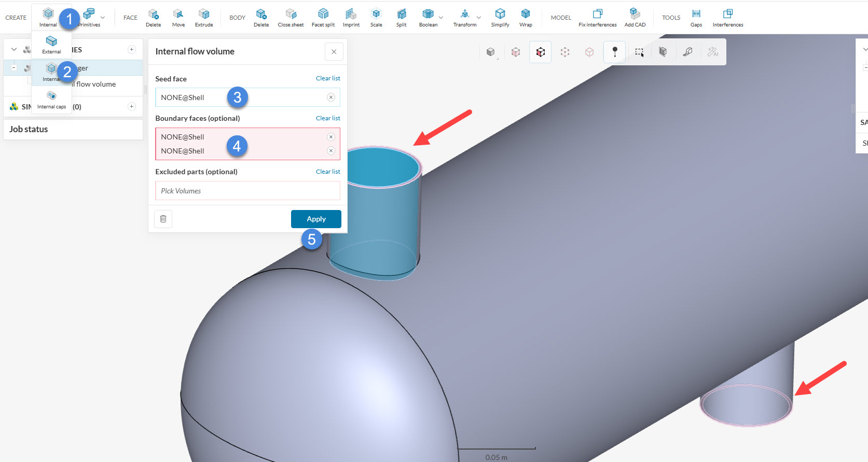868x462 pixels.
Task: Open the Transform dropdown arrow
Action: [479, 18]
